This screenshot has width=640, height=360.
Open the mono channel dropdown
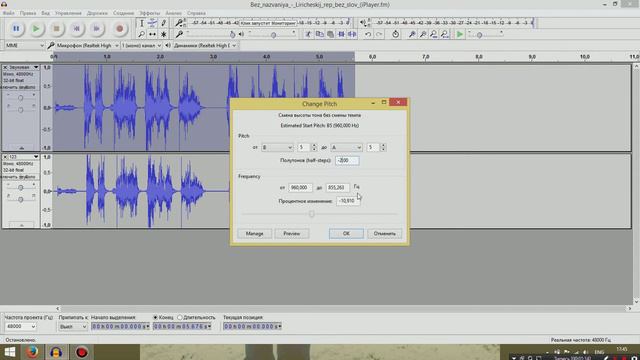tap(141, 45)
